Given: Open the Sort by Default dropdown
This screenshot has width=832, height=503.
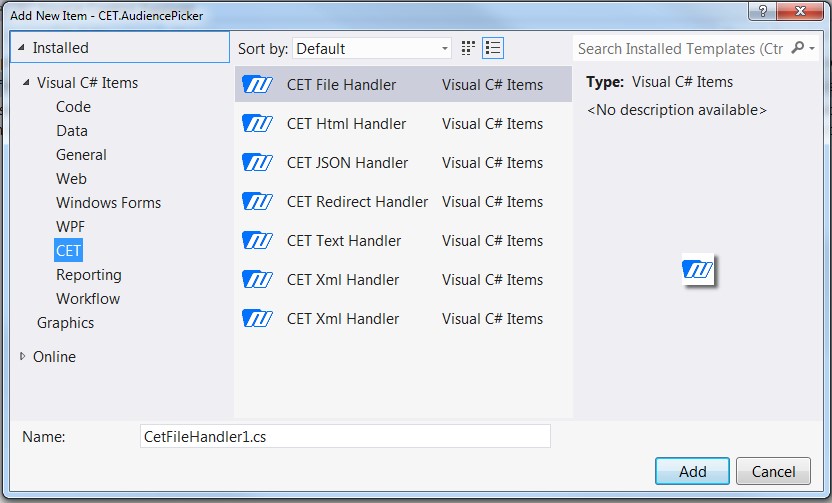Looking at the screenshot, I should click(371, 49).
